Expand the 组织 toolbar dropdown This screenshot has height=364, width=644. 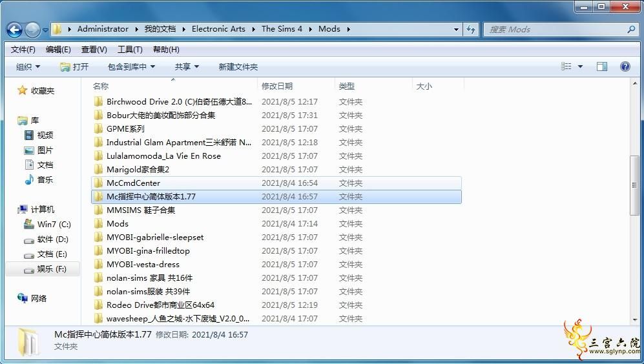(28, 67)
